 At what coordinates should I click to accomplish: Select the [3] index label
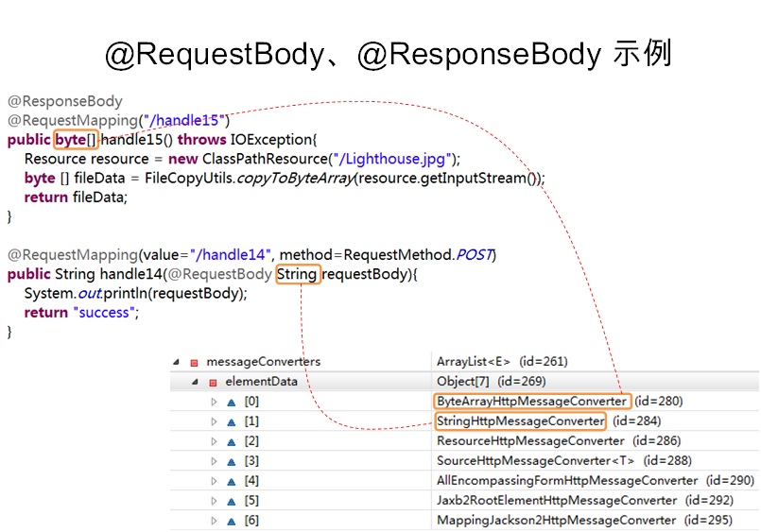pyautogui.click(x=251, y=461)
